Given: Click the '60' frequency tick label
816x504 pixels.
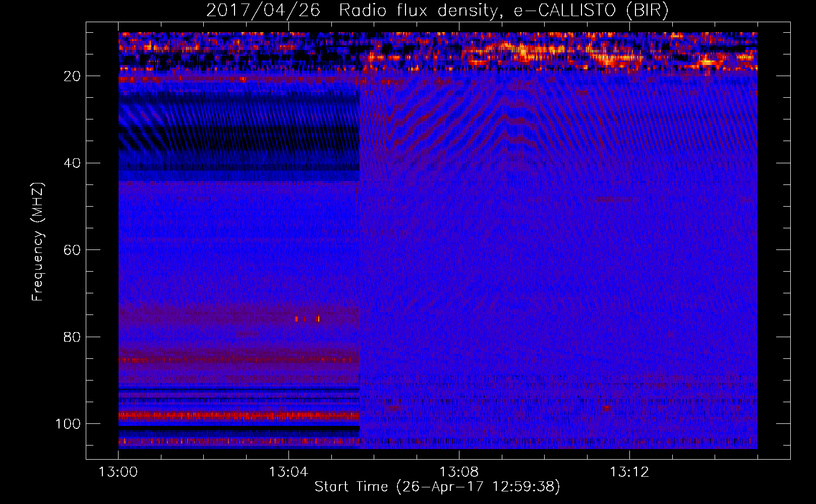Looking at the screenshot, I should (72, 250).
